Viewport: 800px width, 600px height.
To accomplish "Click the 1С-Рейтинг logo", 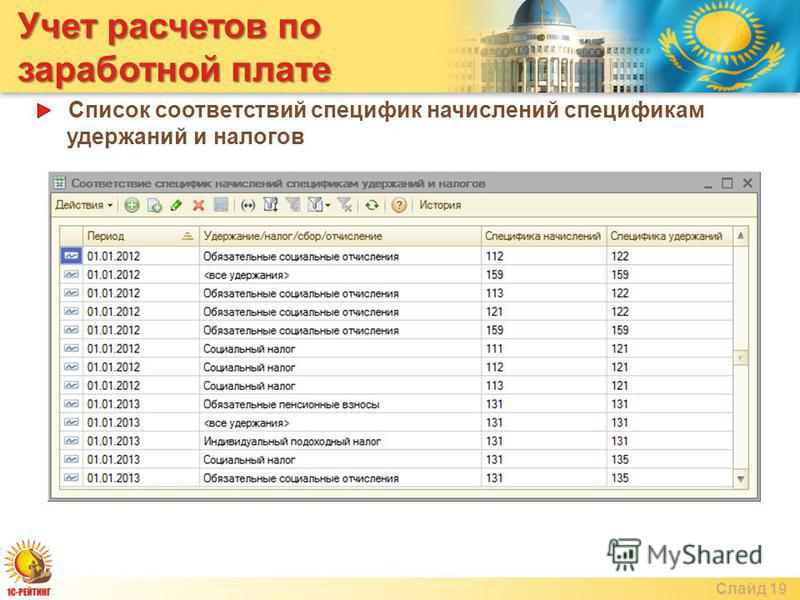I will click(x=28, y=568).
